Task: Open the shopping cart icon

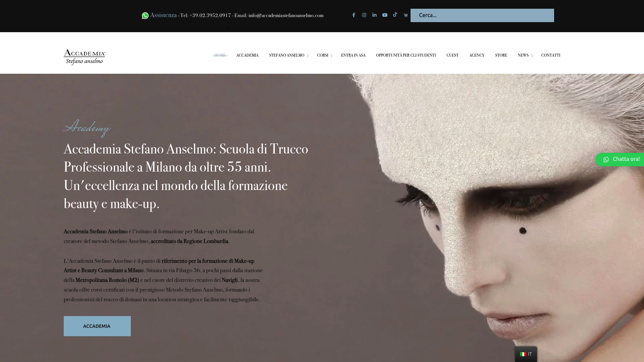Action: tap(406, 15)
